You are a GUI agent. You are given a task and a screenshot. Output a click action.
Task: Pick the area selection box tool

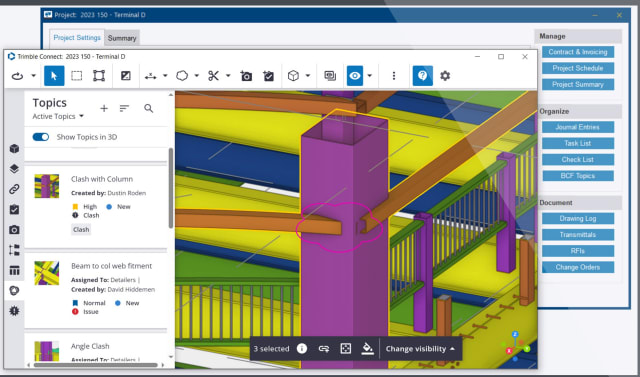coord(99,76)
